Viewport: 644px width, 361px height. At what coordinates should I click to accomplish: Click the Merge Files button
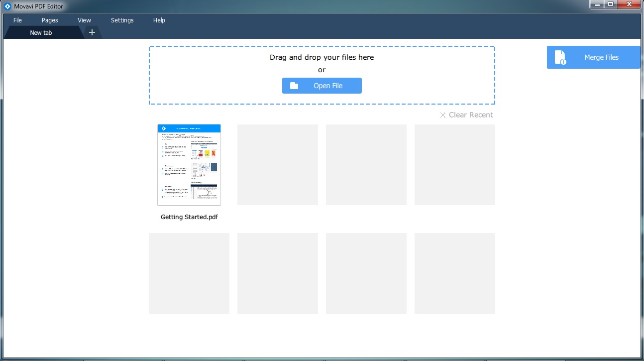(593, 57)
